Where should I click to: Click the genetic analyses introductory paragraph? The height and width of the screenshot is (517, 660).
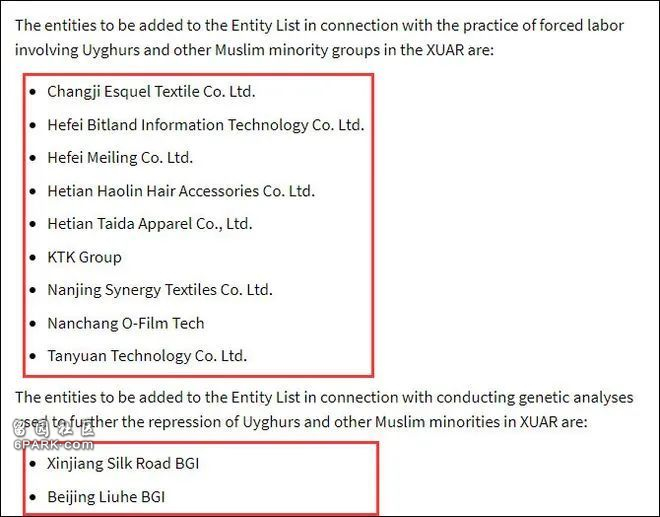coord(324,410)
